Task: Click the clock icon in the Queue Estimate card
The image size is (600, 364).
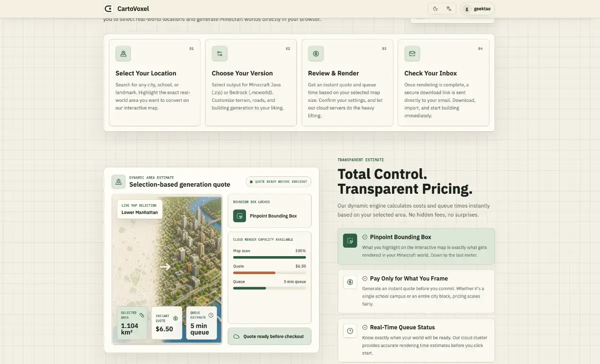Action: (x=210, y=315)
